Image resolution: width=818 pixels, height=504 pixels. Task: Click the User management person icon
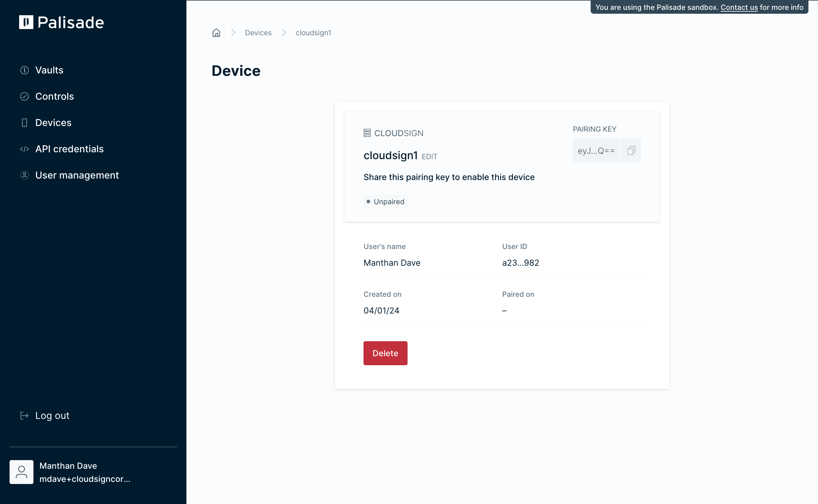coord(24,175)
